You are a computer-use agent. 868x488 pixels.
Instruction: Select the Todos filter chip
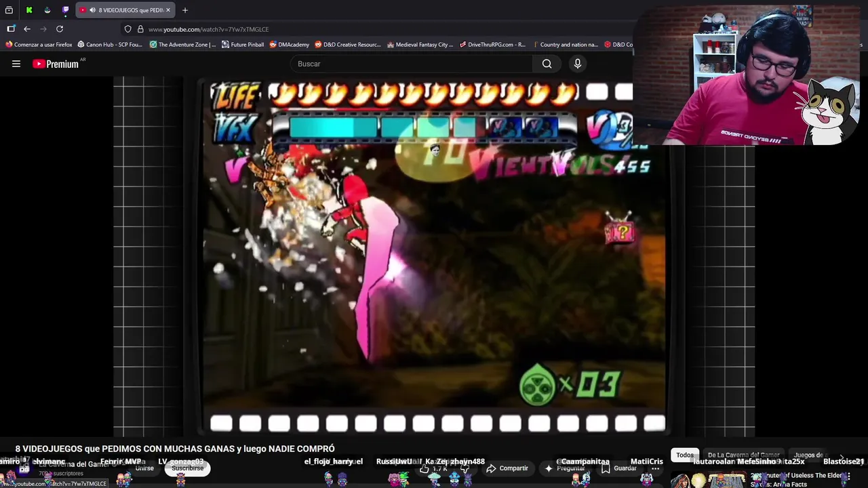tap(685, 455)
